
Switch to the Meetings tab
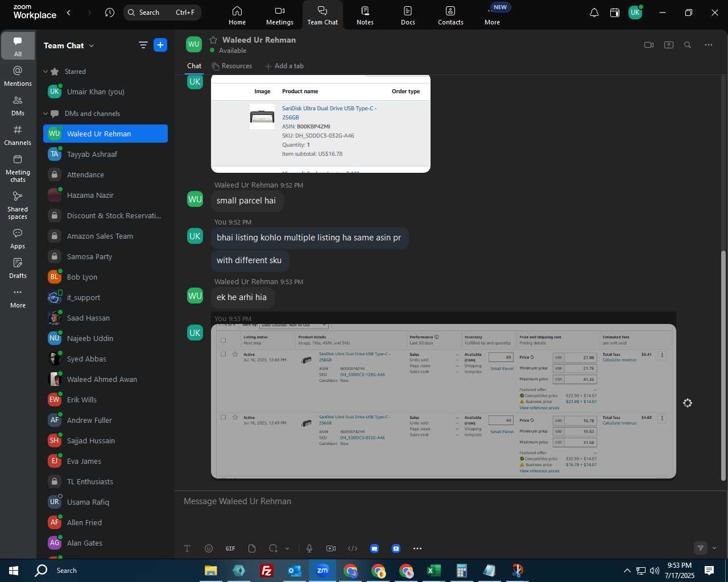280,15
